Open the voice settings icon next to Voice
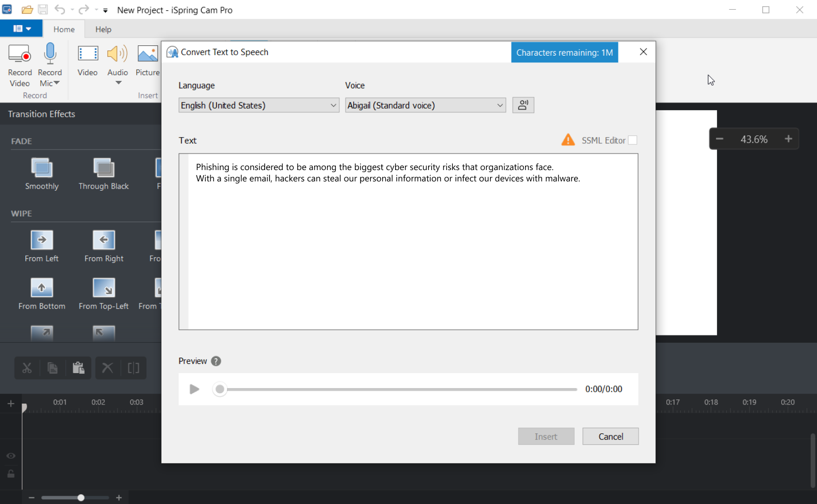Image resolution: width=817 pixels, height=504 pixels. [523, 105]
